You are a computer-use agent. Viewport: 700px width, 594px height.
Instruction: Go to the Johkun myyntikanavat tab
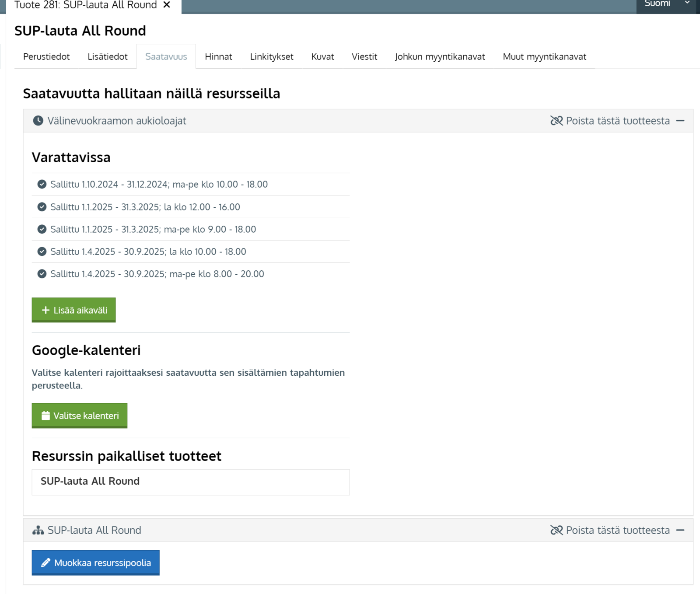pyautogui.click(x=440, y=56)
